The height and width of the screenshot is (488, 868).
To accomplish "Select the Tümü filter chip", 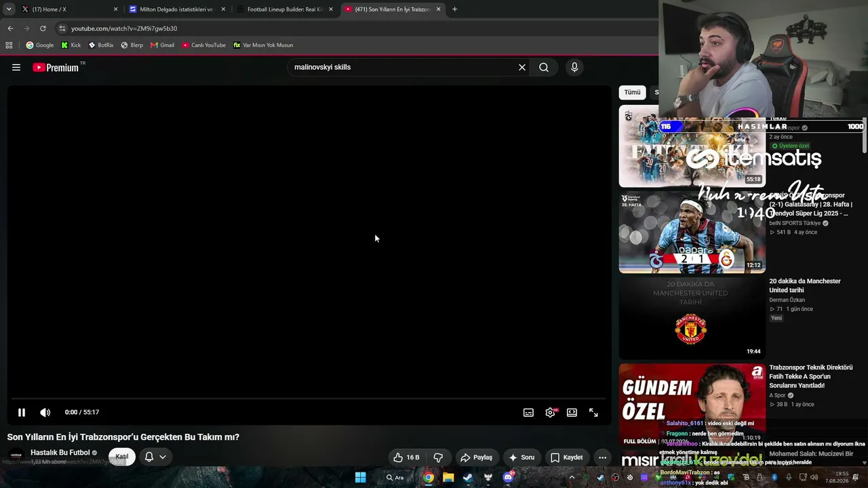I will pos(632,92).
